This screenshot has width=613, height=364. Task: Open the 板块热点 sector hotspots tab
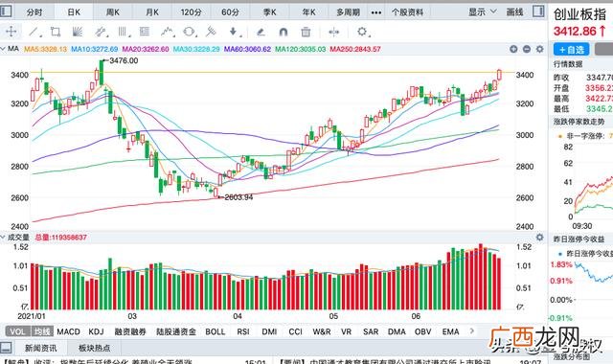tap(94, 348)
